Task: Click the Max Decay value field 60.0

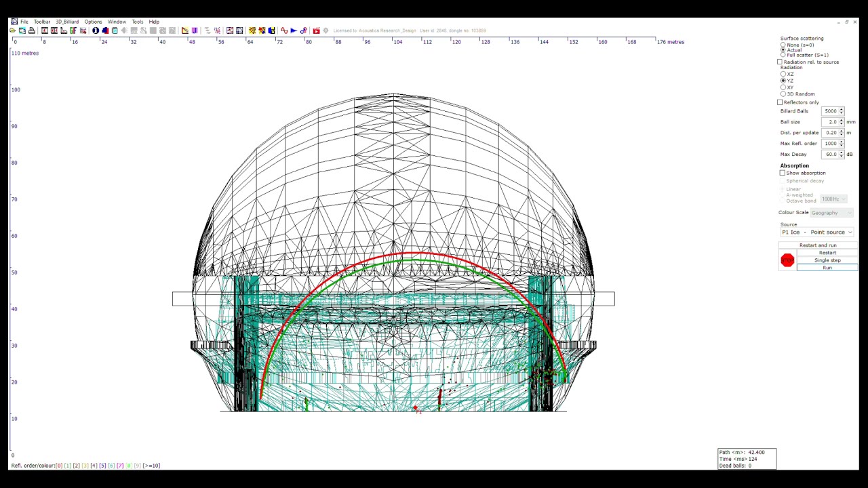Action: click(x=830, y=155)
